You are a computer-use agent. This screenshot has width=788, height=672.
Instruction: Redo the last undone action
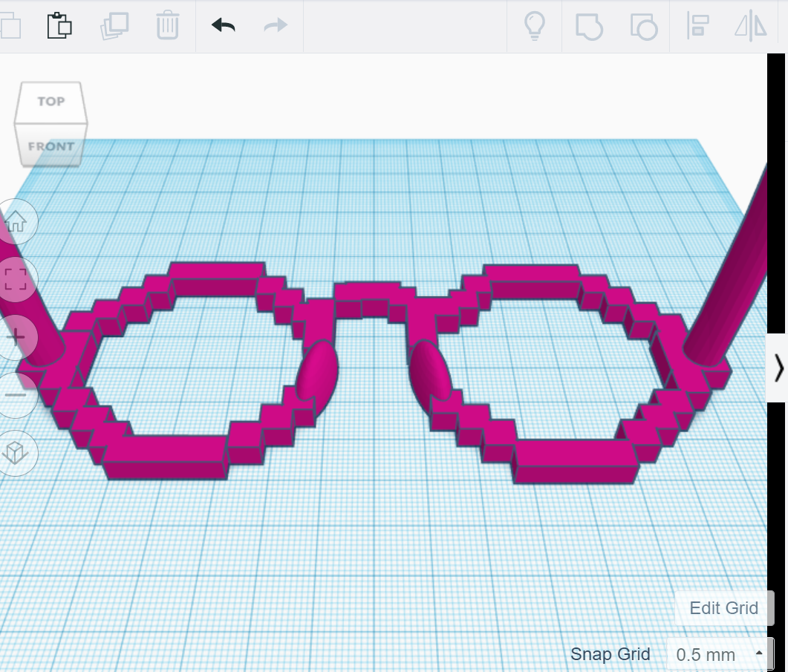pyautogui.click(x=276, y=25)
